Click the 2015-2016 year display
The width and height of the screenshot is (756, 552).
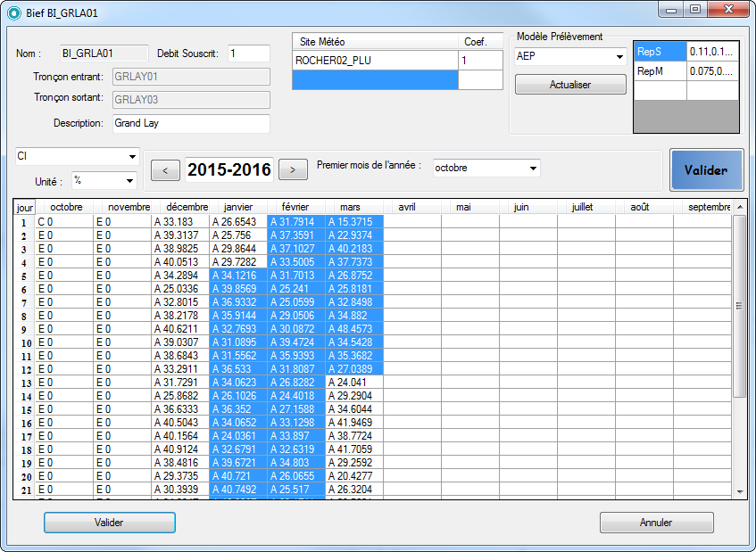coord(229,169)
